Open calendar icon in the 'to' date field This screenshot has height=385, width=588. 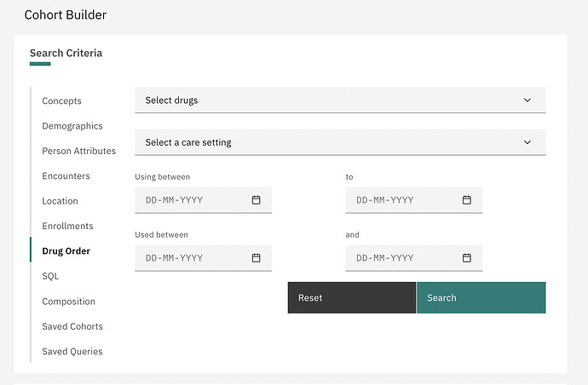467,200
